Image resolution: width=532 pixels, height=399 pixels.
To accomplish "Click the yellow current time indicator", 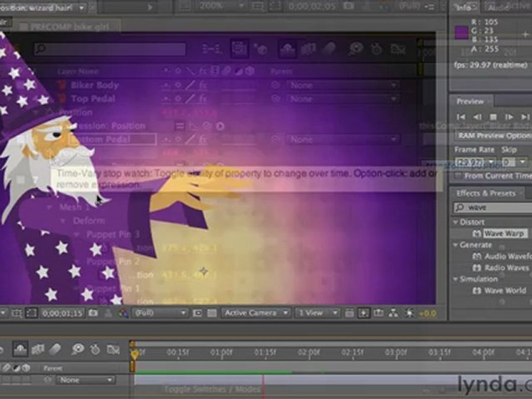I will point(134,354).
